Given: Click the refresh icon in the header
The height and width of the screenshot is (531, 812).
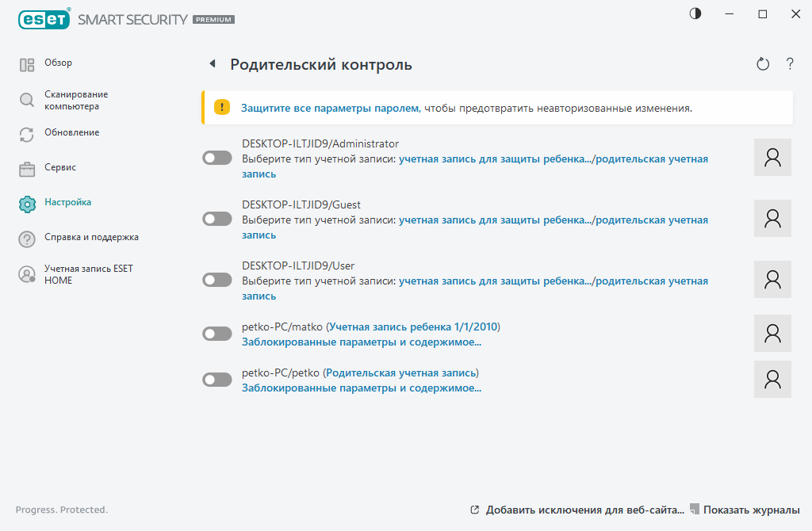Looking at the screenshot, I should (x=762, y=63).
